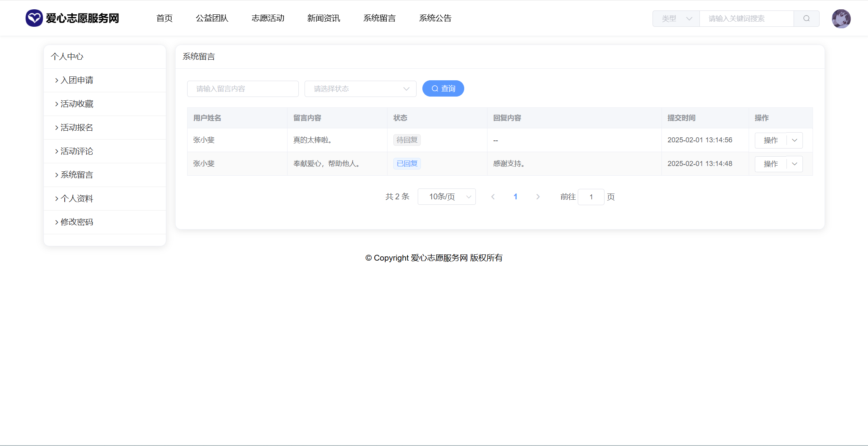Open the 类型 search type dropdown
Image resolution: width=868 pixels, height=446 pixels.
coord(676,19)
